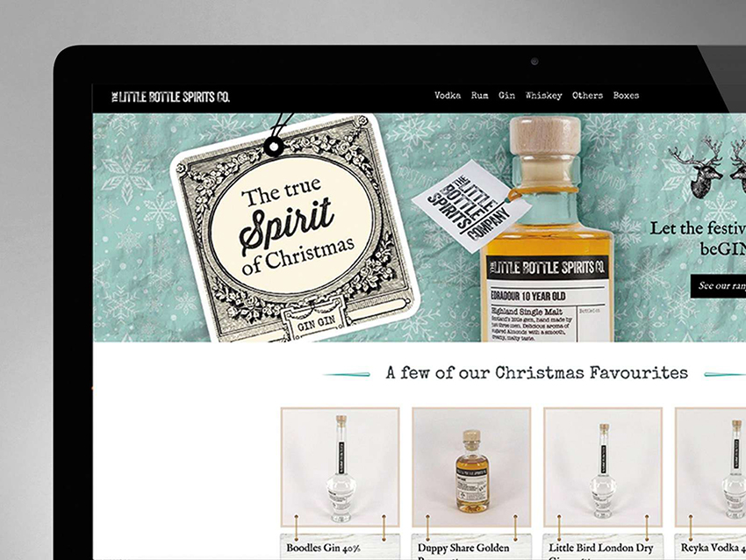Click the 'Little Bird London Dry' title link
The image size is (746, 560).
(x=601, y=548)
